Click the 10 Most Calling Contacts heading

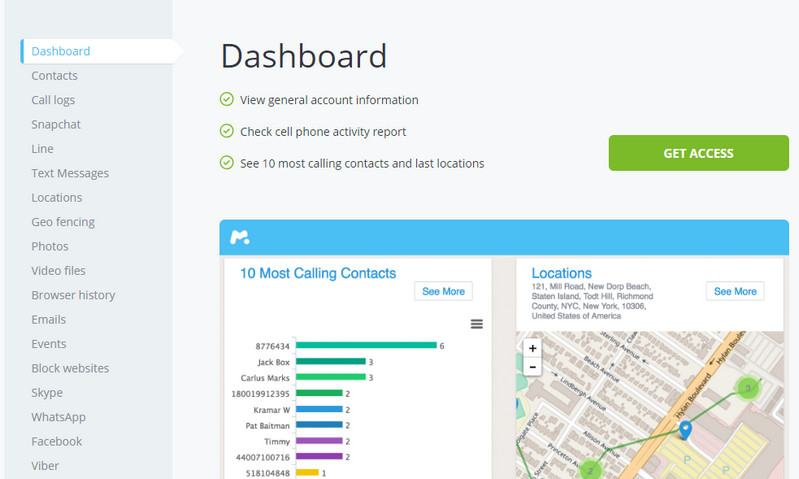[318, 273]
